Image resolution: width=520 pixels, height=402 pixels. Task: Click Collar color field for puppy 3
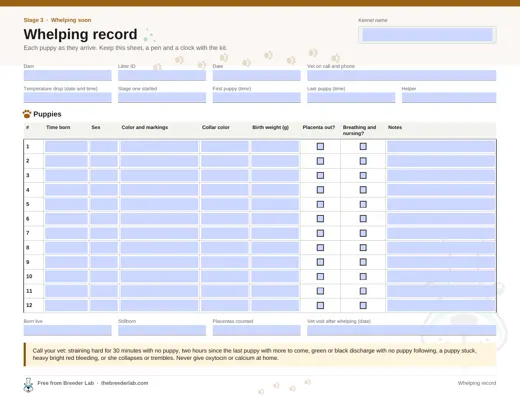click(x=225, y=175)
